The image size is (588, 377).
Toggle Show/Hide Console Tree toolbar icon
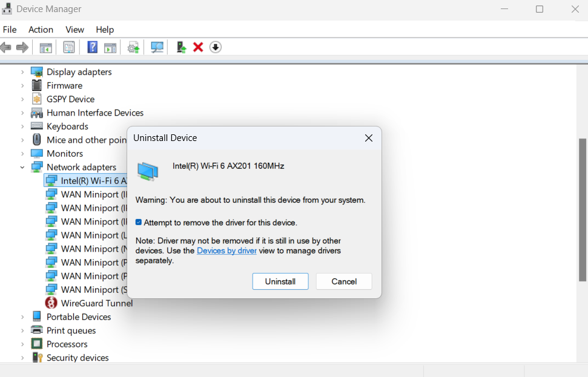[46, 48]
